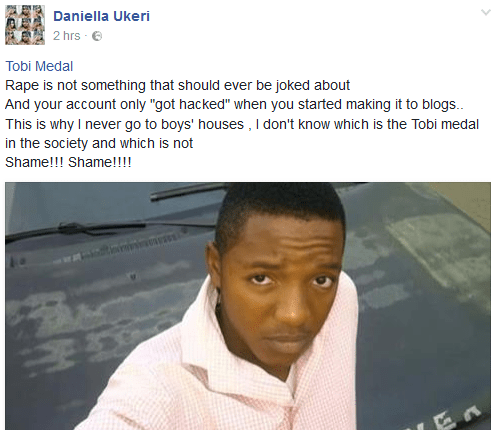
Task: Open Daniella Ukeri's profile picture thumbnail
Action: pyautogui.click(x=25, y=25)
